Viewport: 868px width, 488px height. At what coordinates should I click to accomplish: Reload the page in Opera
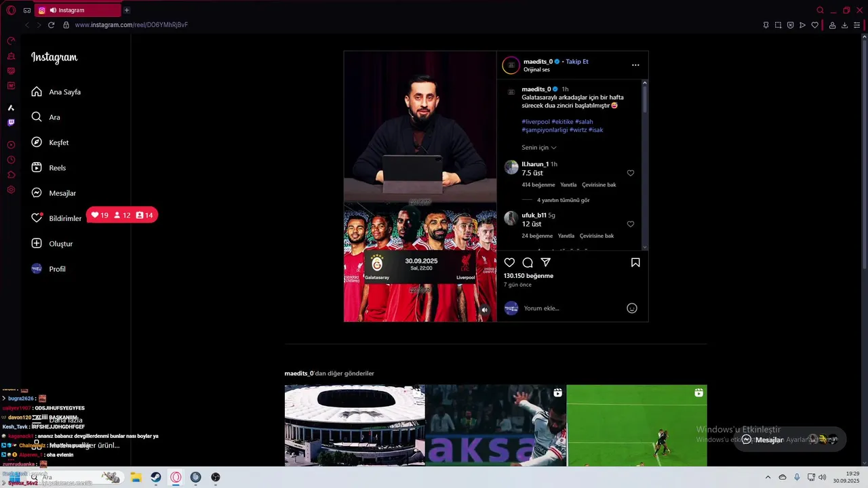[x=51, y=25]
